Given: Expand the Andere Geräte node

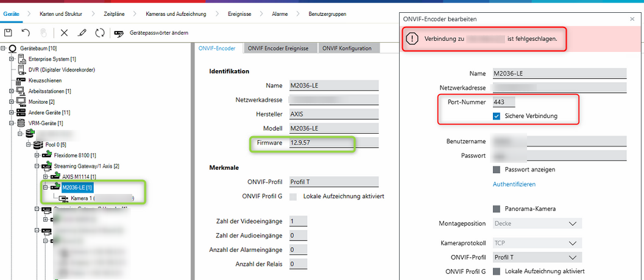Looking at the screenshot, I should click(12, 112).
